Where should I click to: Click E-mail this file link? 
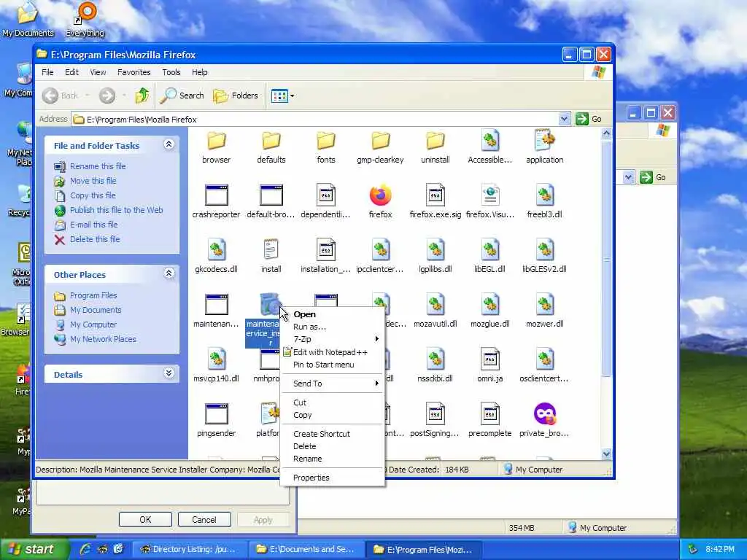point(94,225)
